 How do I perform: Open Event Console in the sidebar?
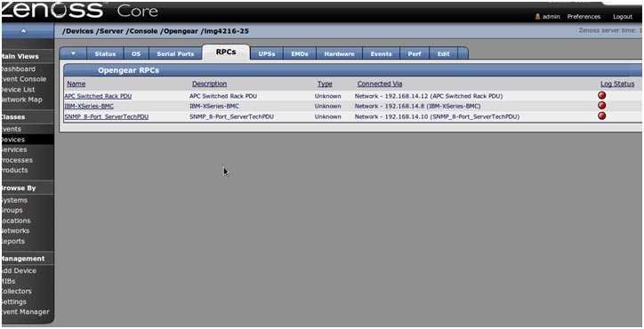pyautogui.click(x=23, y=79)
